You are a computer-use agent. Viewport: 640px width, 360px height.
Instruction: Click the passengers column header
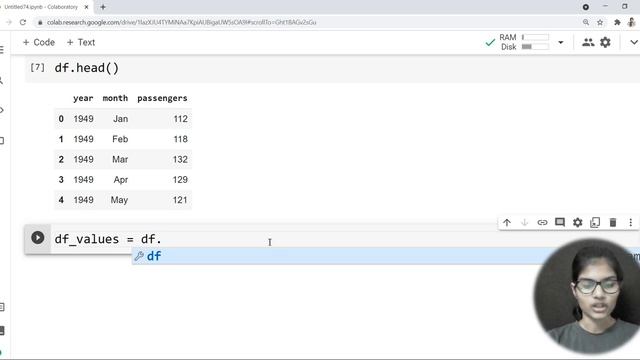coord(162,98)
